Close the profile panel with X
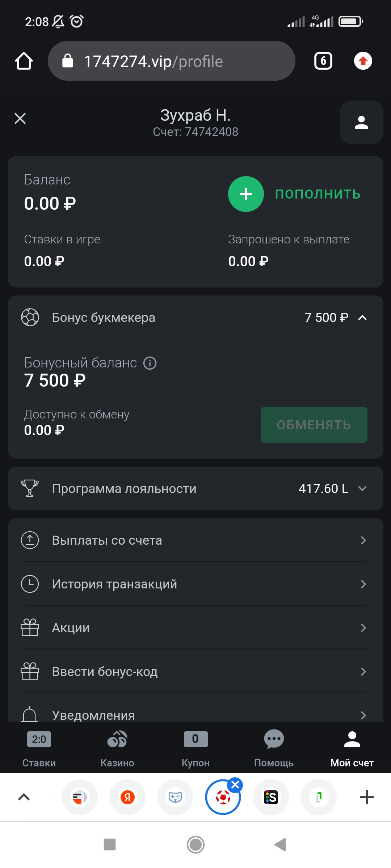 tap(20, 118)
